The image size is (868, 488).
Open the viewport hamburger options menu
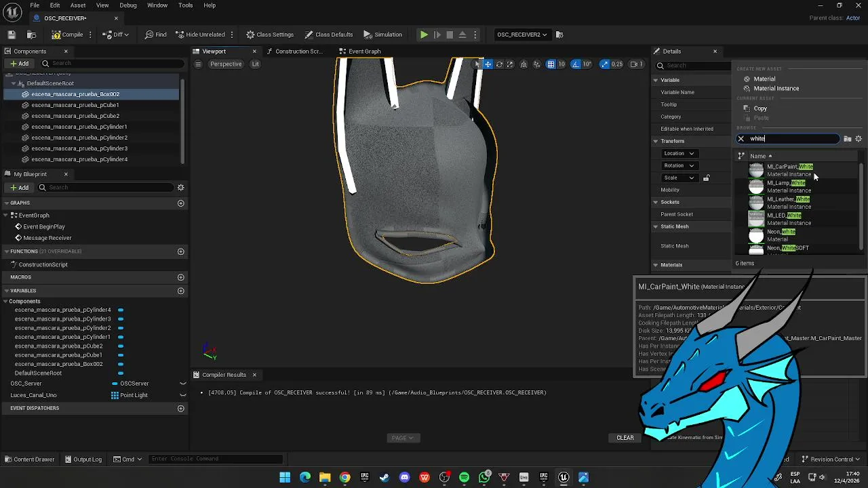point(198,64)
